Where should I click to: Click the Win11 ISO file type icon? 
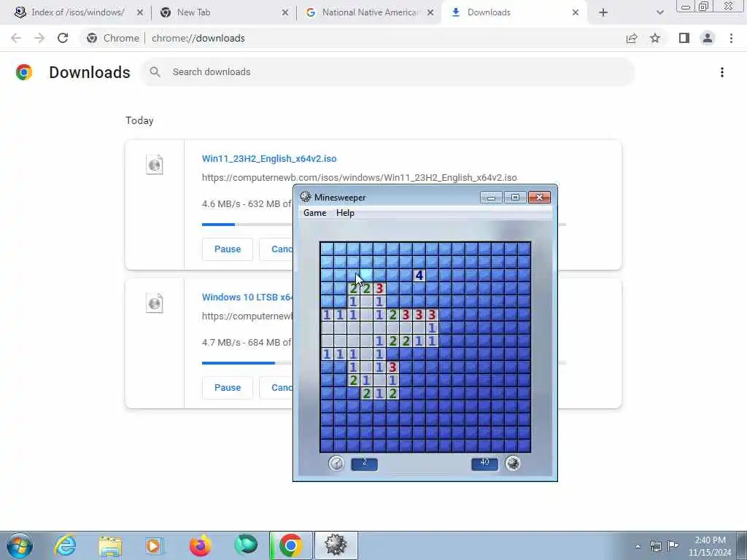pos(155,165)
